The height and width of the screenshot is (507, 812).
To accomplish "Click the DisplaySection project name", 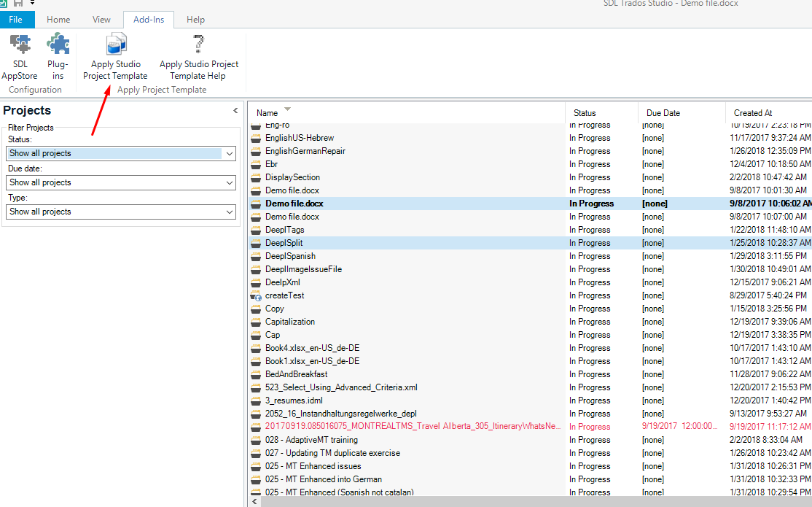I will point(292,177).
